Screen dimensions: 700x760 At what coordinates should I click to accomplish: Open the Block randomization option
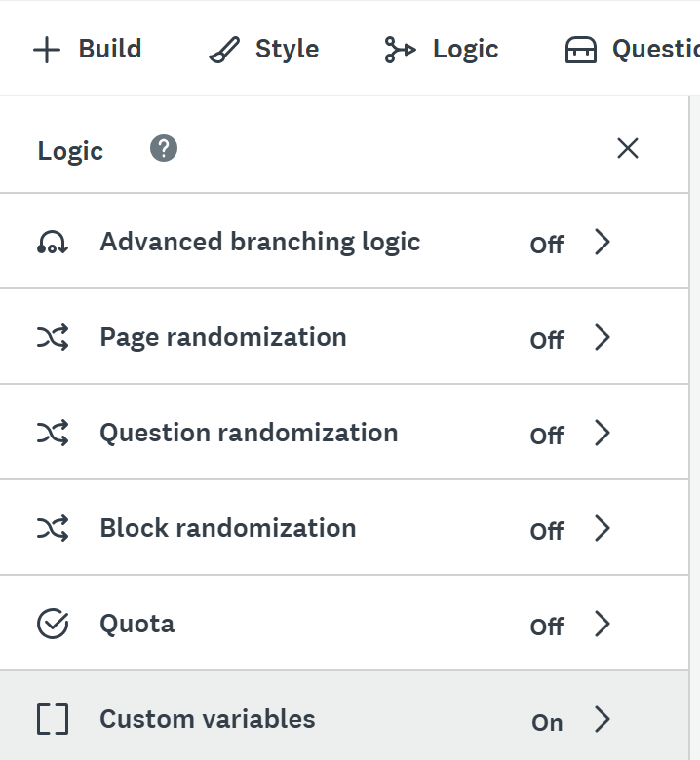227,528
